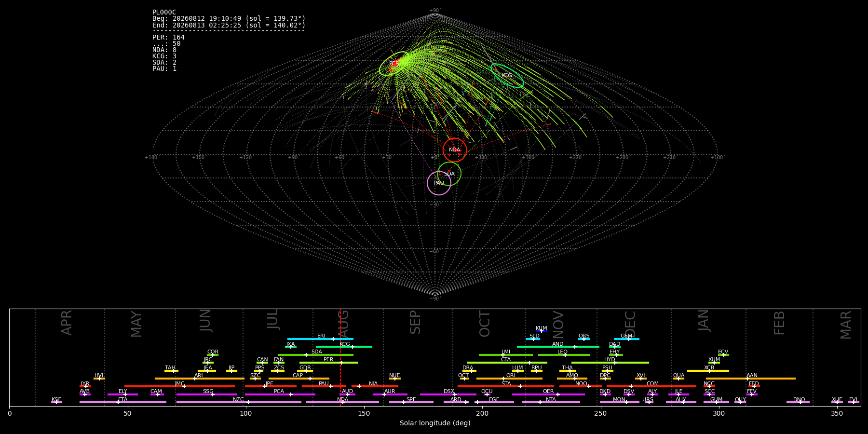
Task: Select the green AND shower bar
Action: coord(558,347)
